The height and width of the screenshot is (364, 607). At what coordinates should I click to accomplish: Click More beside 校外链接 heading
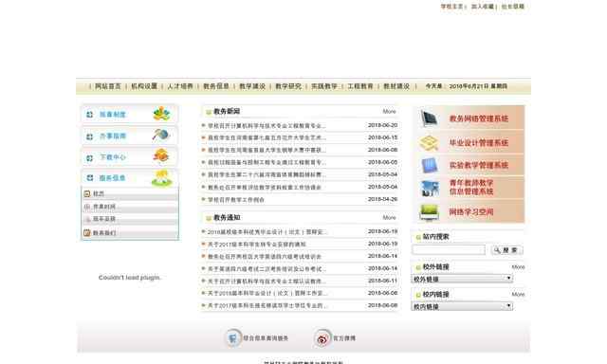tap(518, 267)
